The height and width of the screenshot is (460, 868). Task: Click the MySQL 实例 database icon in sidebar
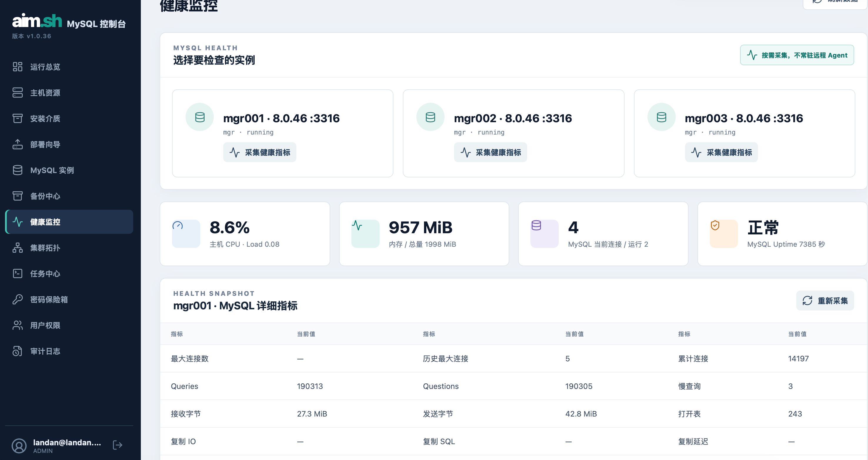pos(18,170)
